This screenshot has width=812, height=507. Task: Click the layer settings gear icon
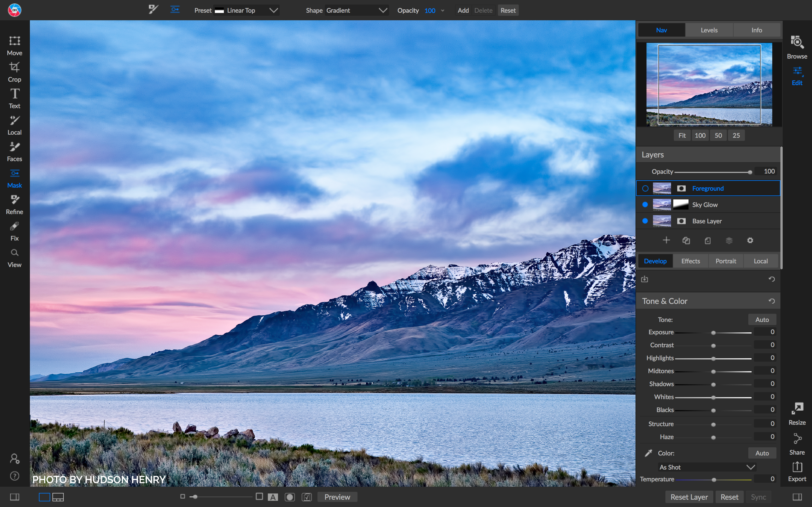coord(750,241)
